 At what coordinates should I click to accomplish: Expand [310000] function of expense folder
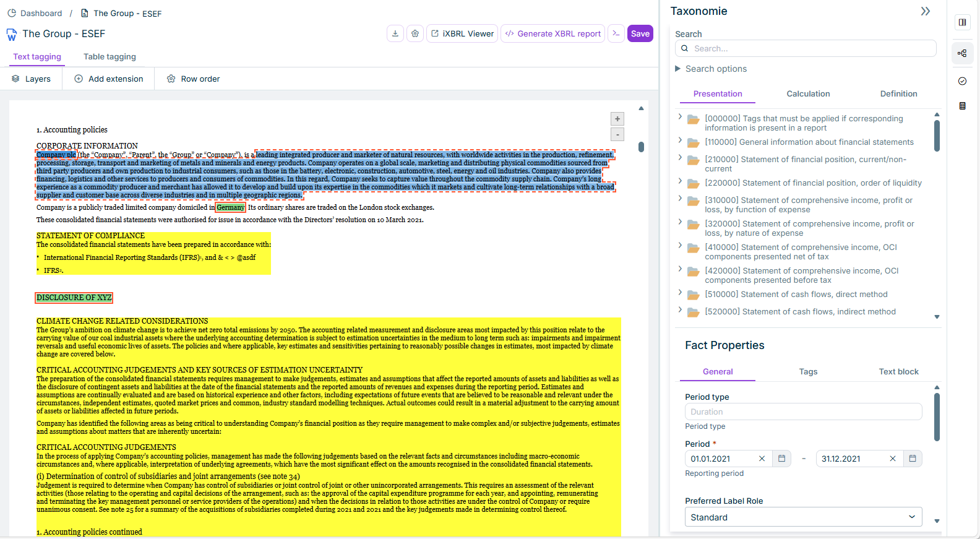pos(680,198)
